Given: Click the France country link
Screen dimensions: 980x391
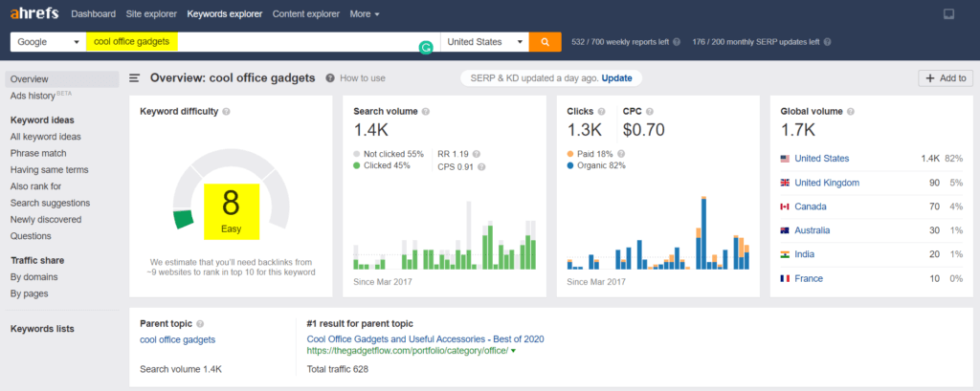Looking at the screenshot, I should coord(809,278).
